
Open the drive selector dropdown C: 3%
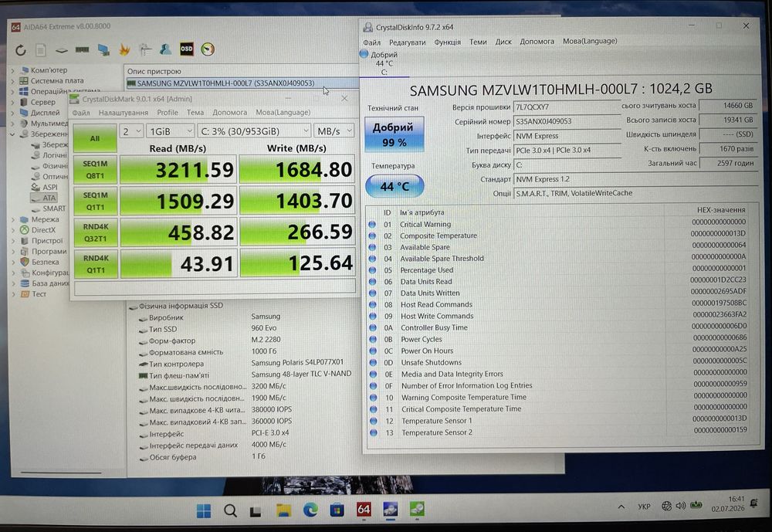pos(254,131)
